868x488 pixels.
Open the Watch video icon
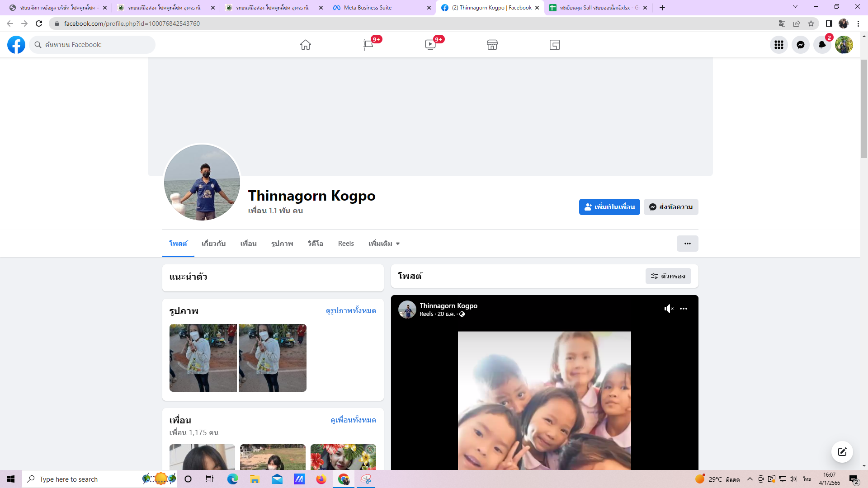[430, 45]
